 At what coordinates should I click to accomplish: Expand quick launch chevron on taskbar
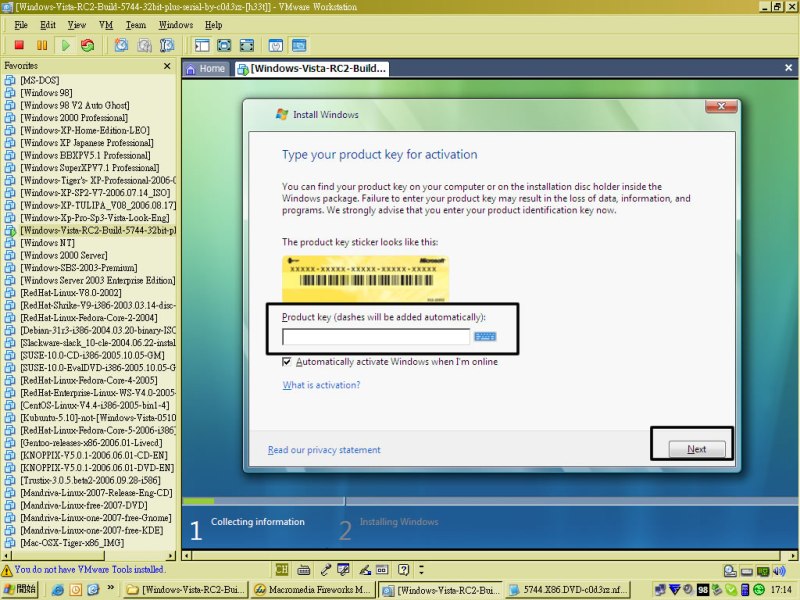coord(111,588)
